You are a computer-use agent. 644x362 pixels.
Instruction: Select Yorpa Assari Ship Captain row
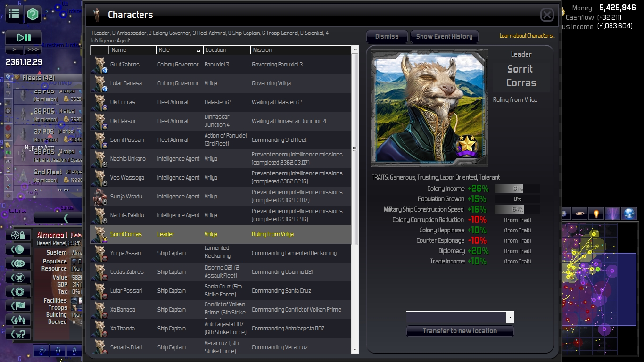[221, 253]
